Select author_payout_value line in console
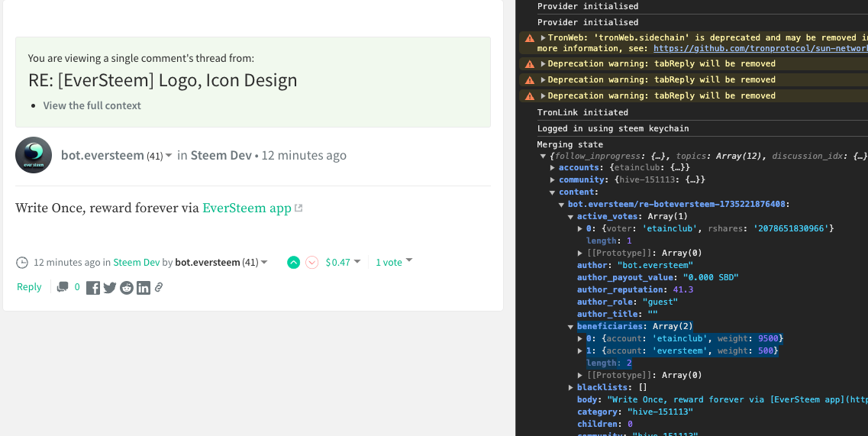This screenshot has height=436, width=868. (657, 277)
